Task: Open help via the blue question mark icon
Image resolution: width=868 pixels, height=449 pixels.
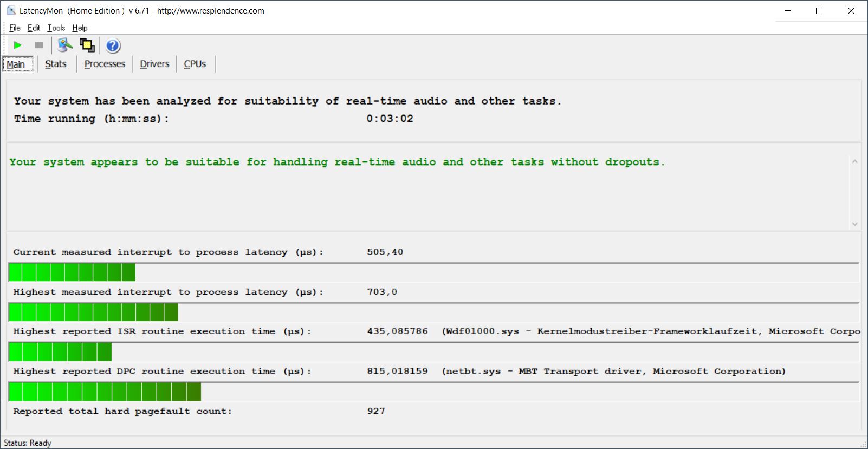Action: click(113, 45)
